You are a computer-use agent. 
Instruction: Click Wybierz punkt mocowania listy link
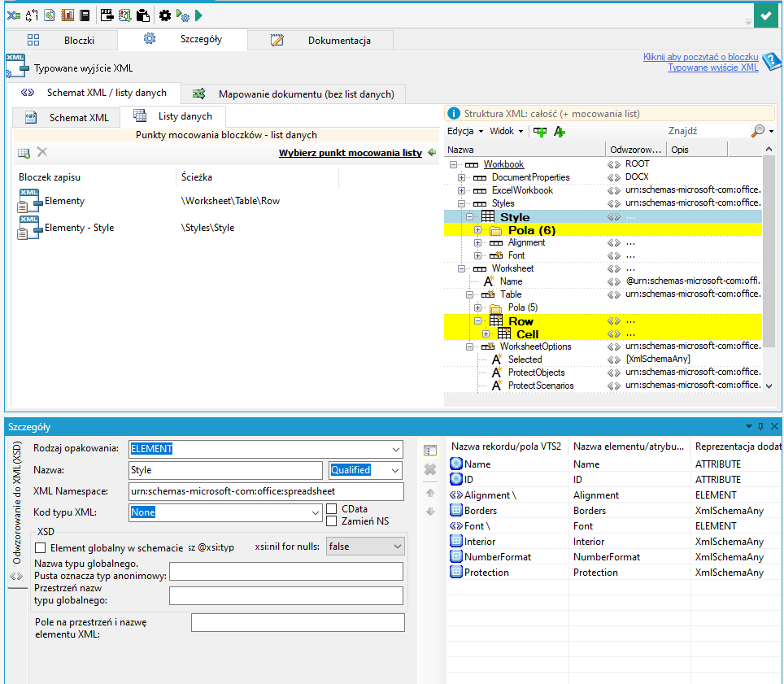coord(351,153)
